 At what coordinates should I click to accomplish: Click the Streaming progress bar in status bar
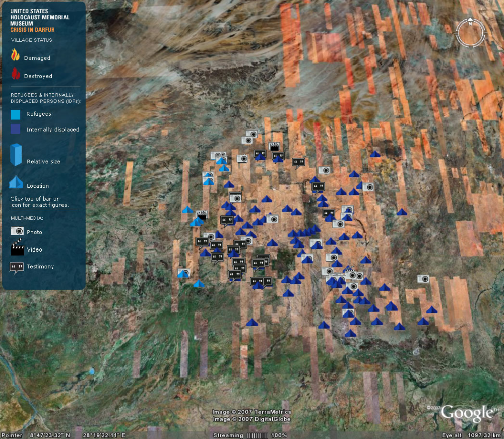257,436
